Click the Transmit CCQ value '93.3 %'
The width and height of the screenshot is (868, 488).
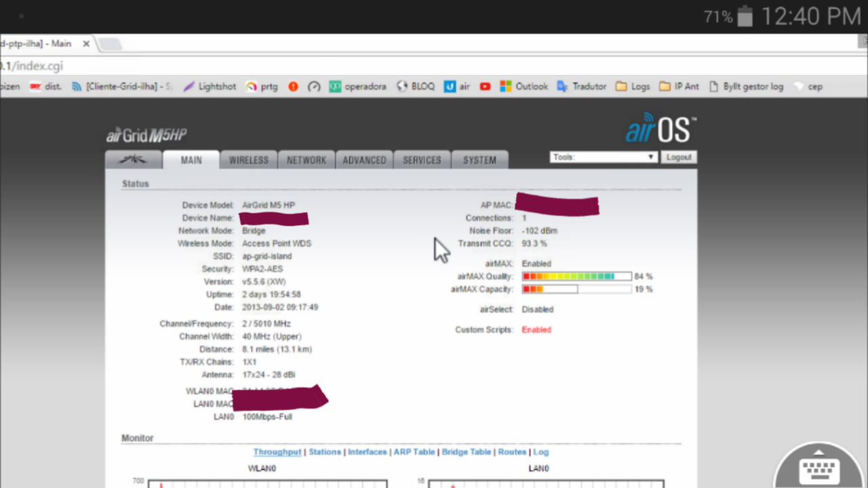pos(534,243)
